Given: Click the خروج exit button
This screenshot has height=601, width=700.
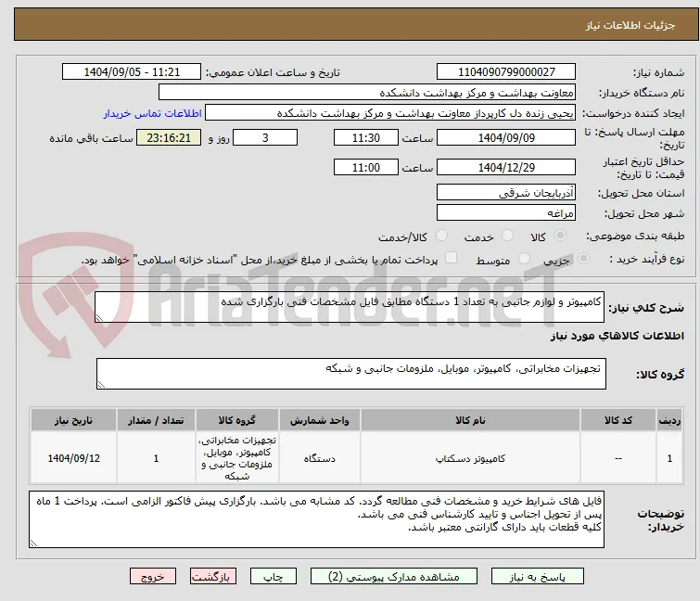Looking at the screenshot, I should click(153, 577).
